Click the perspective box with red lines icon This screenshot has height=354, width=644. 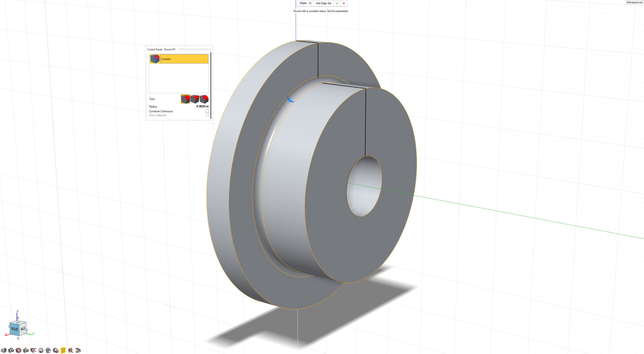click(33, 350)
